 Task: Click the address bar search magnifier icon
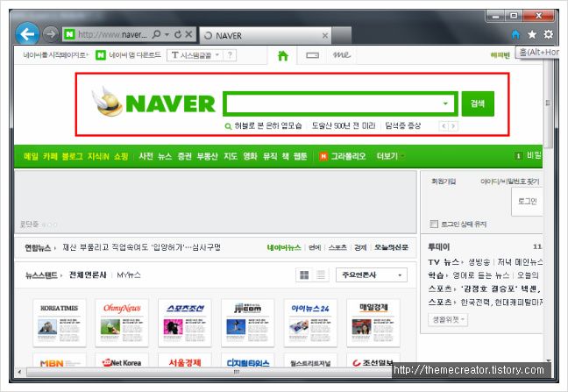(156, 34)
